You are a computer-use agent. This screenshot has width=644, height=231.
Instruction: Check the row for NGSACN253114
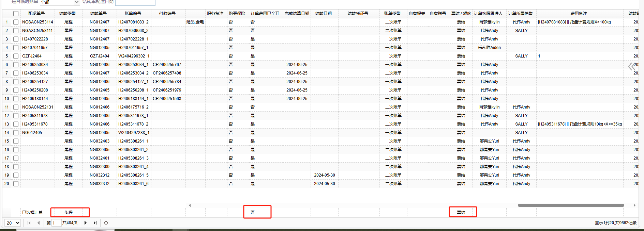(x=16, y=22)
